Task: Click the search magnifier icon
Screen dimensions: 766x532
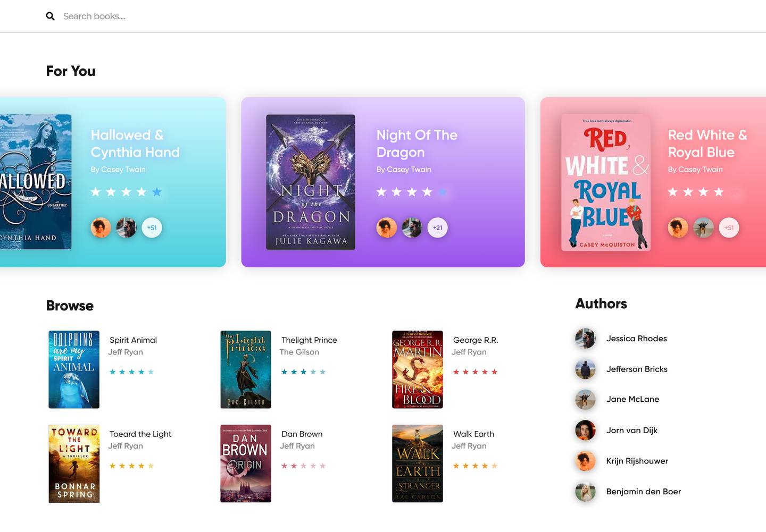Action: pyautogui.click(x=50, y=16)
